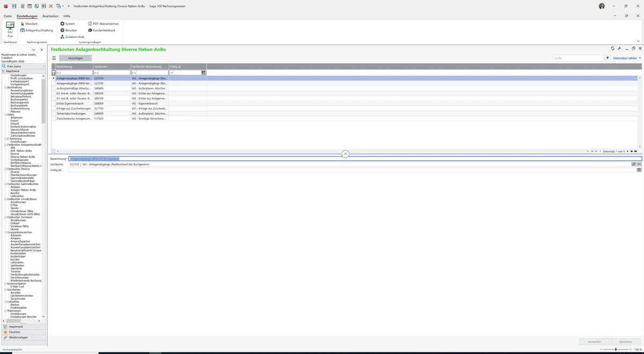Viewport: 644px width, 354px height.
Task: Click the wrench settings icon of the form
Action: 619,49
